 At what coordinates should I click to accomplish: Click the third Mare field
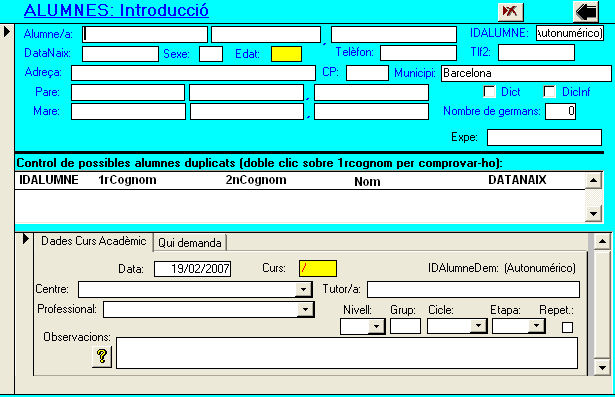[x=371, y=111]
